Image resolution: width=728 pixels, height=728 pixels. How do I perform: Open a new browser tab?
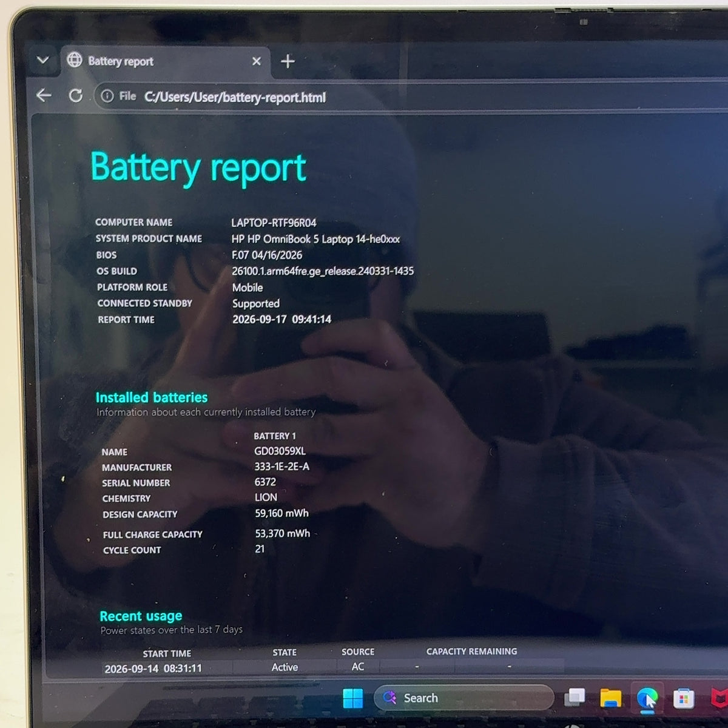coord(288,61)
